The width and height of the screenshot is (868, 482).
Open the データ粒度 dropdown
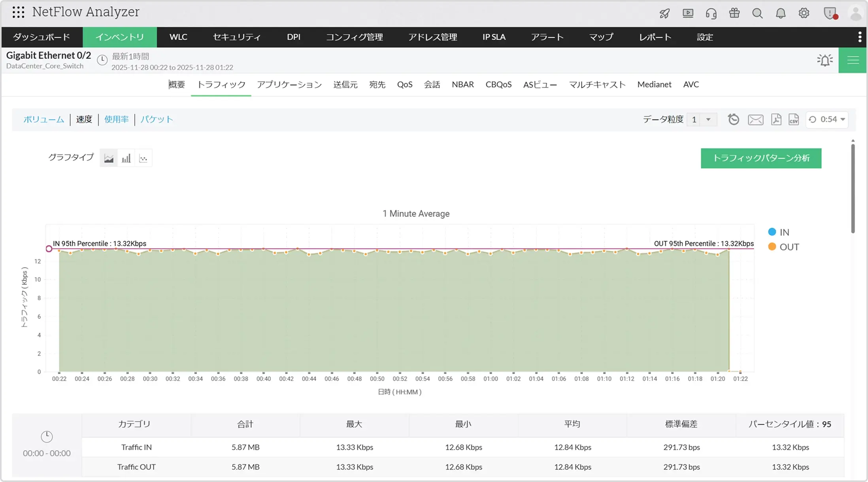702,119
